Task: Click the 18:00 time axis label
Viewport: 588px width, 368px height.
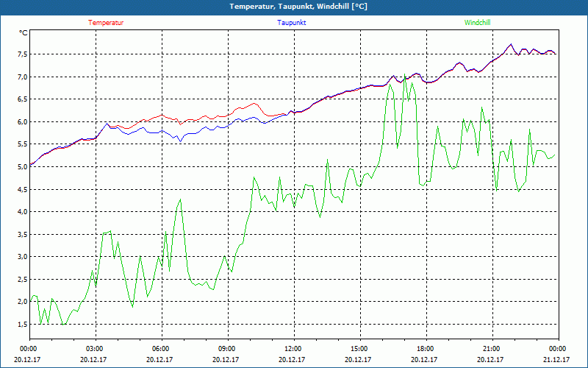Action: tap(426, 349)
